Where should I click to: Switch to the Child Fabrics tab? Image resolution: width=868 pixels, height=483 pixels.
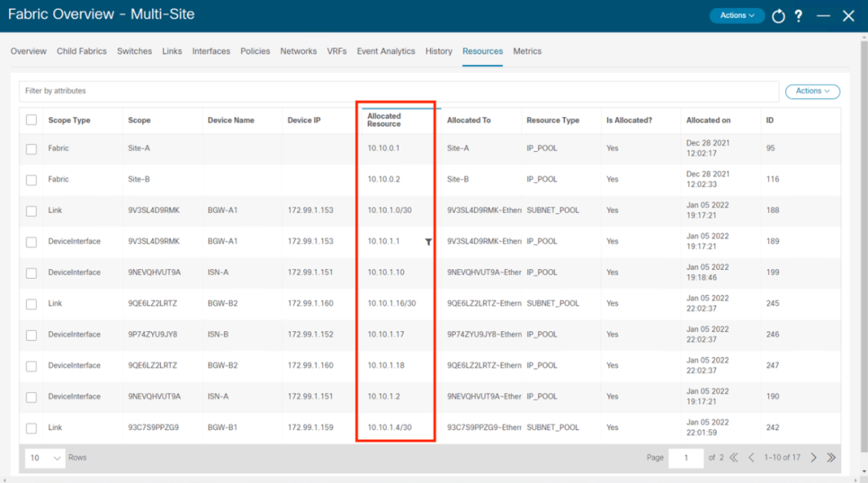point(81,51)
